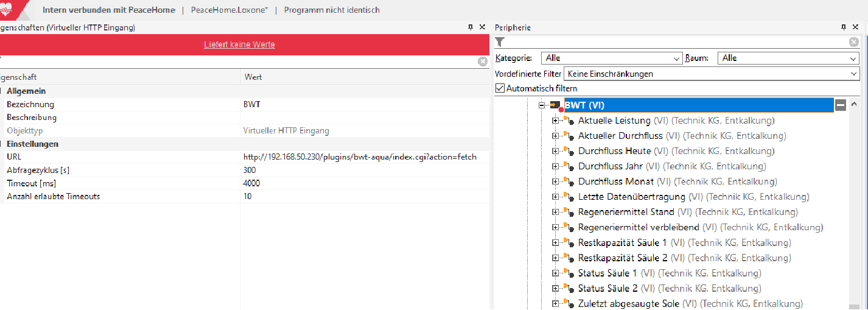
Task: Click the Intern verbunden mit PeaceHome status
Action: (x=108, y=10)
